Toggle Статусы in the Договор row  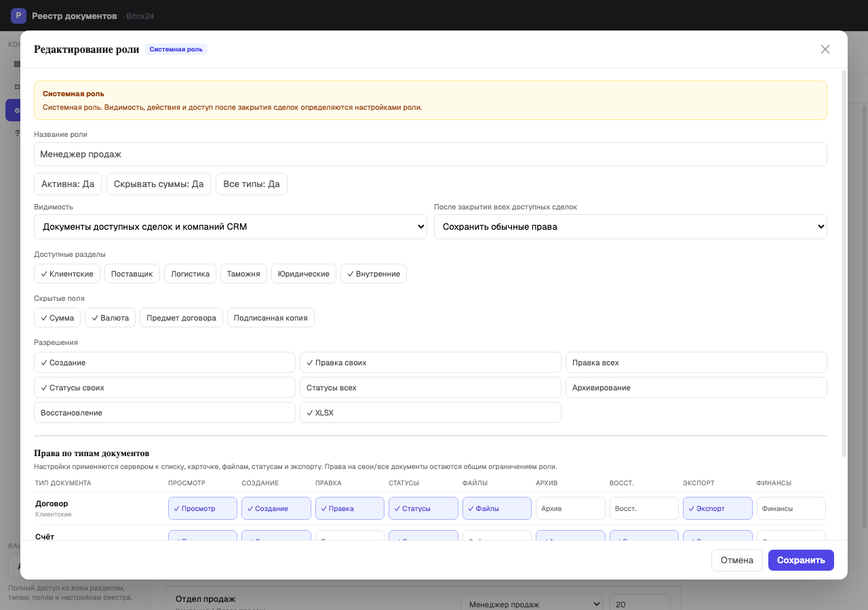(x=423, y=508)
